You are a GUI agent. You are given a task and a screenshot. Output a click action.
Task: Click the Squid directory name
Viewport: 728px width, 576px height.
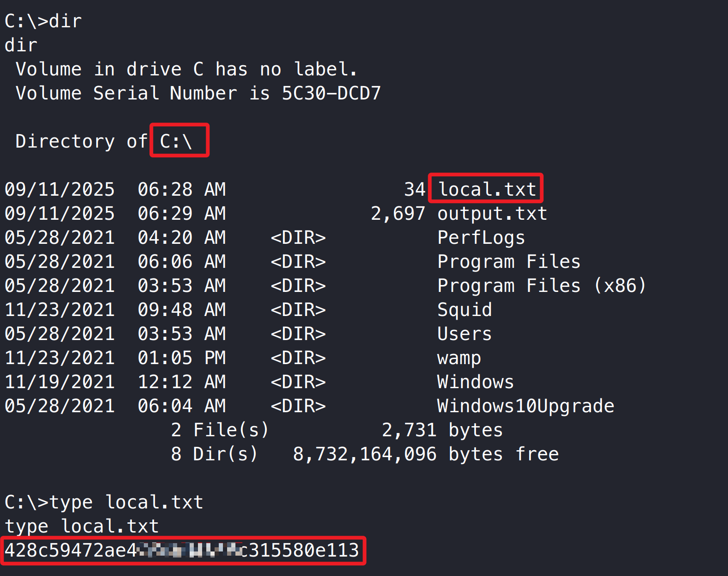(x=464, y=310)
